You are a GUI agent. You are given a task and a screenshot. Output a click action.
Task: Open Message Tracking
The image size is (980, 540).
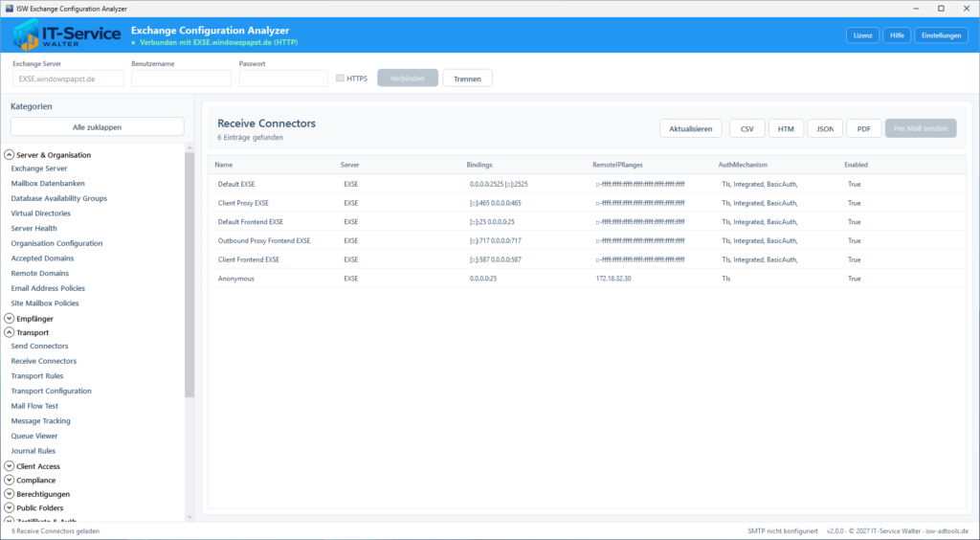click(x=40, y=420)
